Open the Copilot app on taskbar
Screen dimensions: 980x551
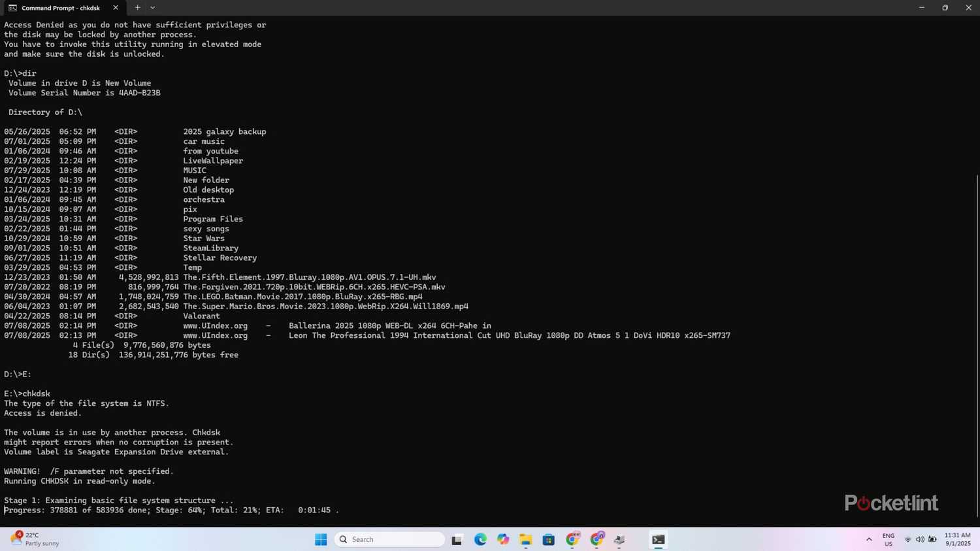(x=503, y=539)
